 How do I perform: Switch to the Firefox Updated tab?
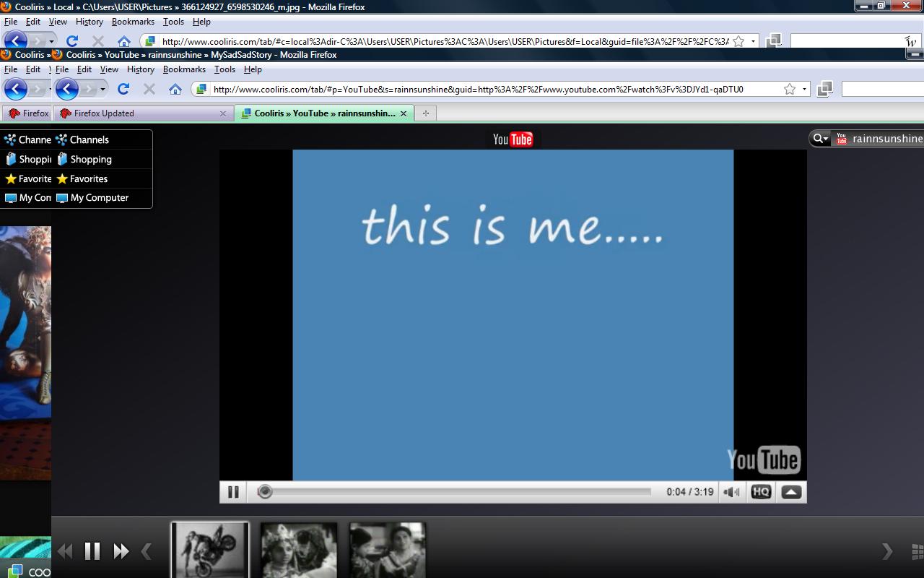(103, 113)
